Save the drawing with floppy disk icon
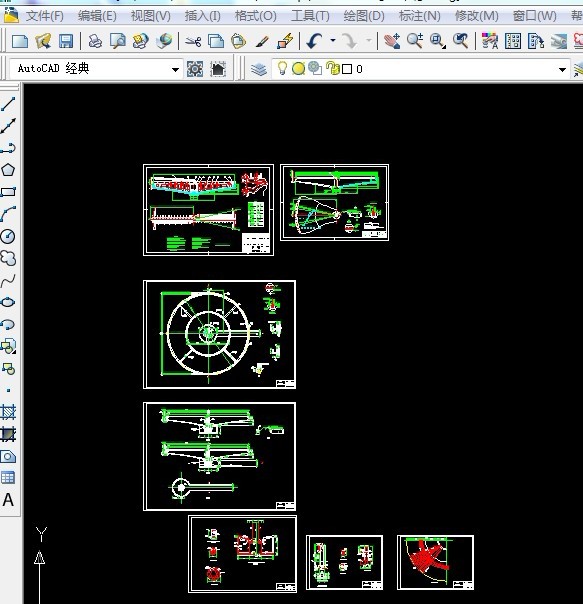Viewport: 583px width, 604px height. pos(66,41)
